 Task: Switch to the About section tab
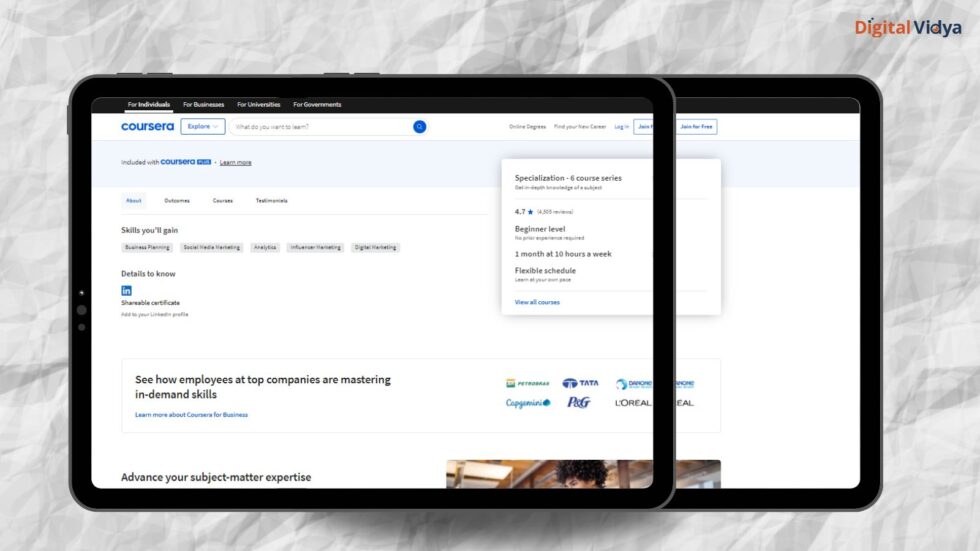134,201
